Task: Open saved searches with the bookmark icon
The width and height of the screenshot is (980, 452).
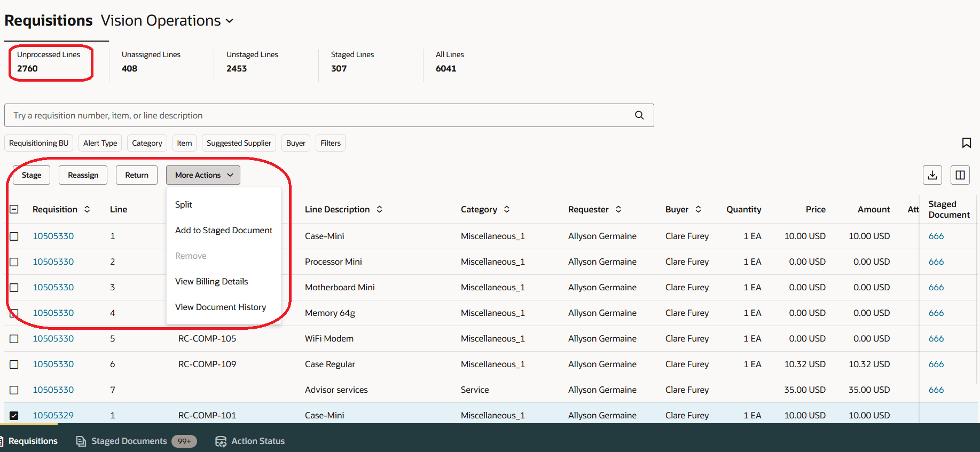Action: (x=966, y=143)
